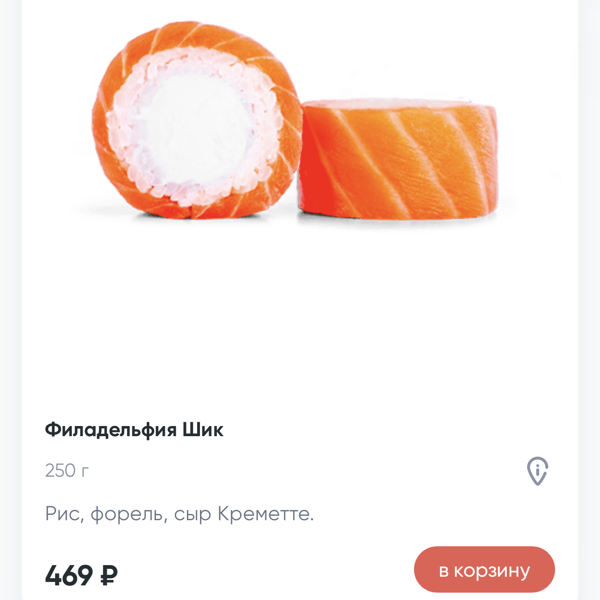This screenshot has width=600, height=600.
Task: Click the word 'форель' in the ingredients
Action: (126, 514)
